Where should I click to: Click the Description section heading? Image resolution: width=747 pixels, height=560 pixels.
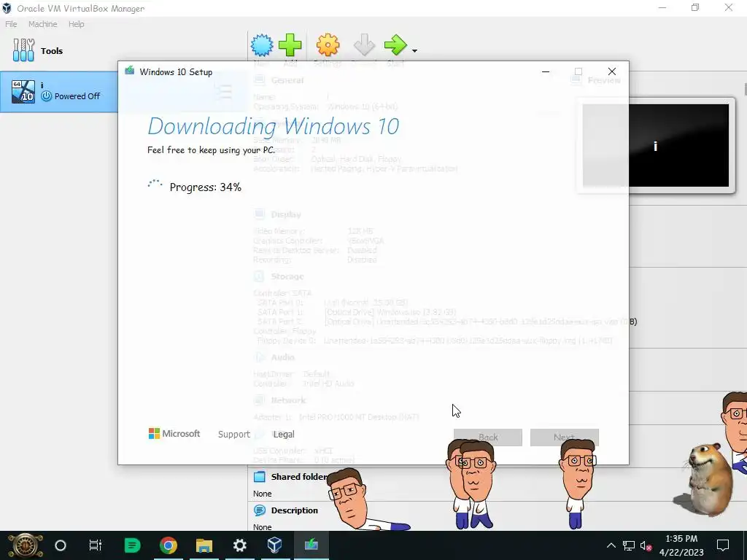(295, 510)
